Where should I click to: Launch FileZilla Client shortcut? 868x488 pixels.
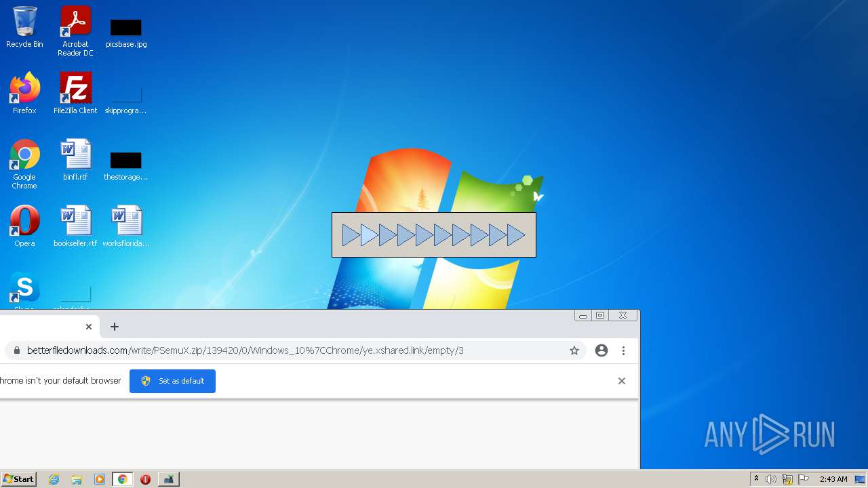[x=75, y=94]
